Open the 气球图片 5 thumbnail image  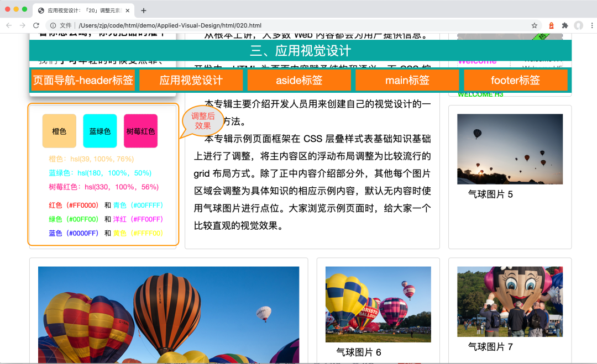tap(510, 149)
